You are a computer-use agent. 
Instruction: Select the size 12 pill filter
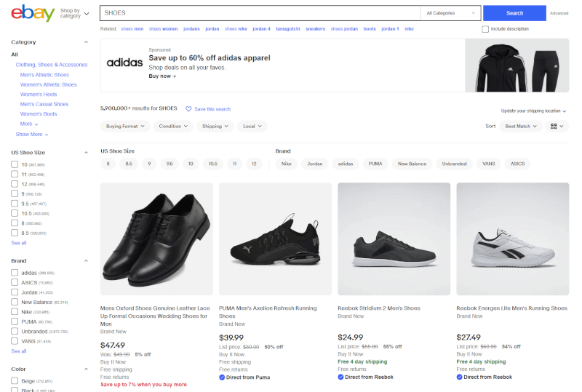254,164
